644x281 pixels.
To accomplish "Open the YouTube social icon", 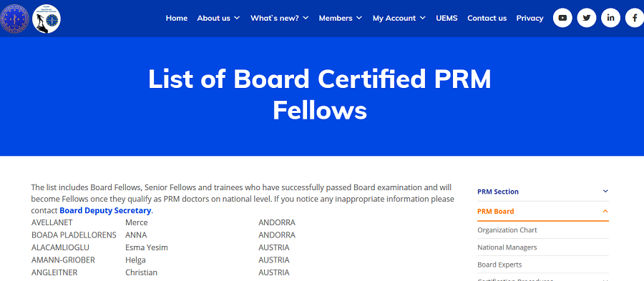I will (x=562, y=18).
